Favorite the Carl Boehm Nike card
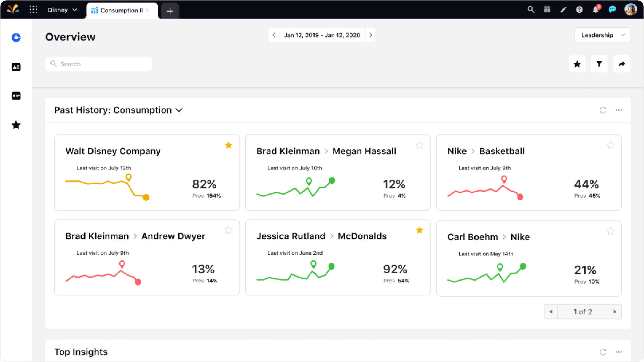This screenshot has height=362, width=644. coord(611,231)
